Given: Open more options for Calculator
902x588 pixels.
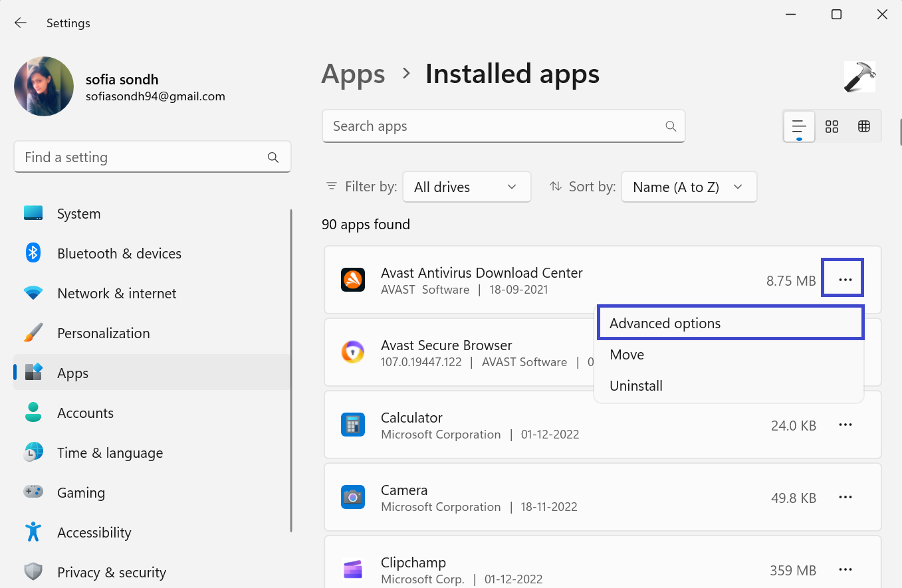Looking at the screenshot, I should (845, 425).
